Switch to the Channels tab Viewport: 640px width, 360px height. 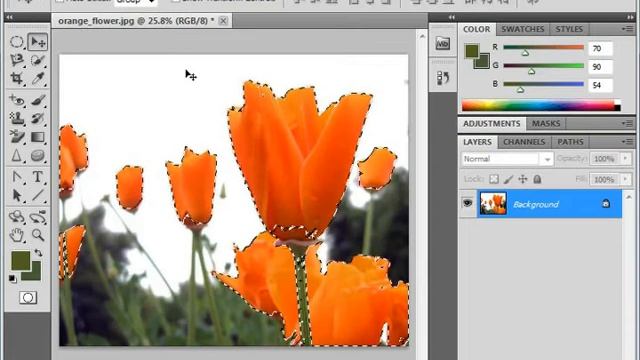(524, 142)
